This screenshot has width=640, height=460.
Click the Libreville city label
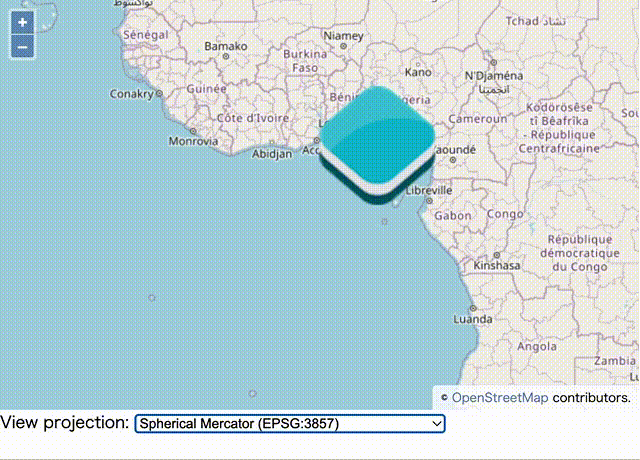pos(429,190)
